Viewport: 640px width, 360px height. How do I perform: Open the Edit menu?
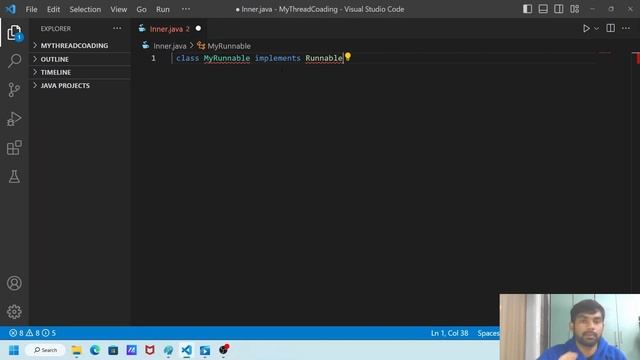click(53, 9)
